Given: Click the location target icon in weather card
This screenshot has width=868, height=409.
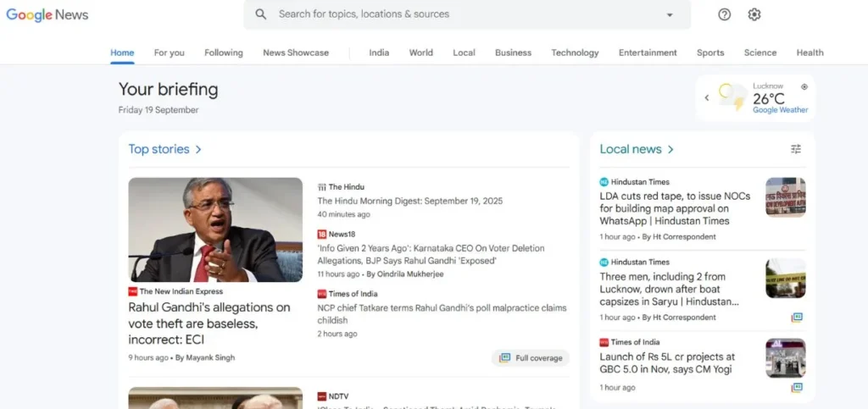Looking at the screenshot, I should pyautogui.click(x=804, y=86).
